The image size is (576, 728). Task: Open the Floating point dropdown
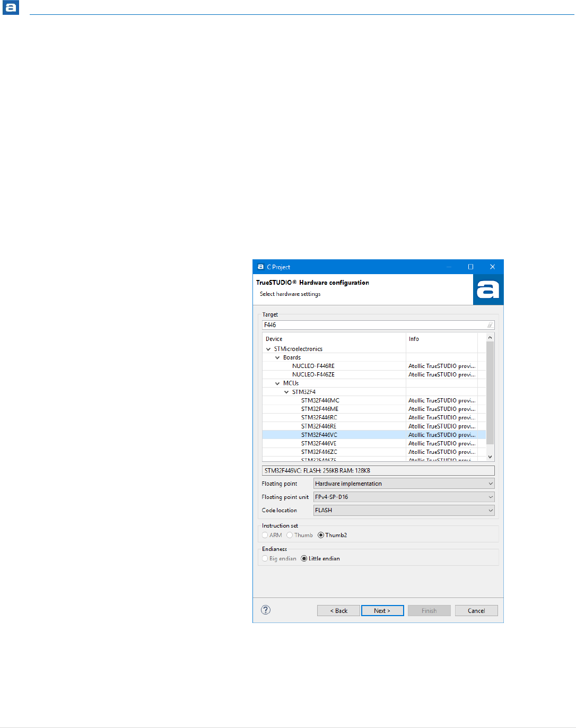tap(404, 484)
